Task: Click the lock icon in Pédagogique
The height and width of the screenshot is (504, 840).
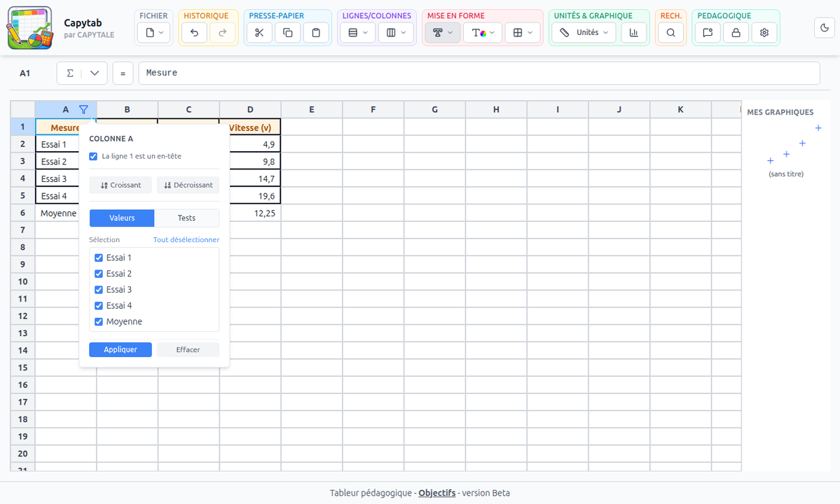Action: click(x=736, y=33)
